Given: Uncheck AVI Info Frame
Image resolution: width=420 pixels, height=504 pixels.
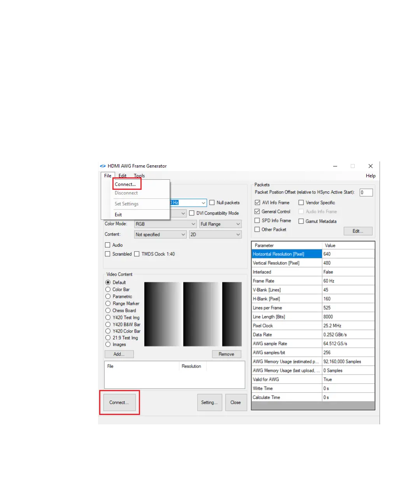Looking at the screenshot, I should [x=257, y=203].
